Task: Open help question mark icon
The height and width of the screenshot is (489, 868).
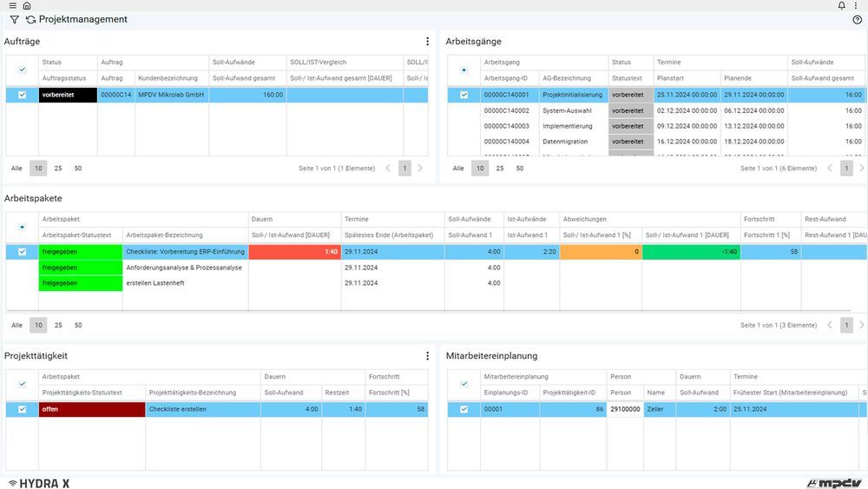Action: (x=857, y=19)
